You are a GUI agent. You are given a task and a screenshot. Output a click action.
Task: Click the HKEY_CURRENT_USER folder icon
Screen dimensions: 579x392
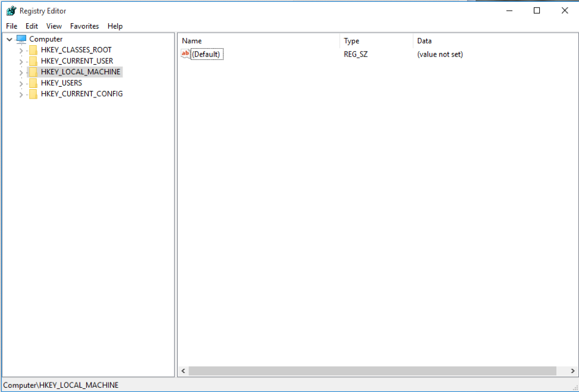[33, 61]
